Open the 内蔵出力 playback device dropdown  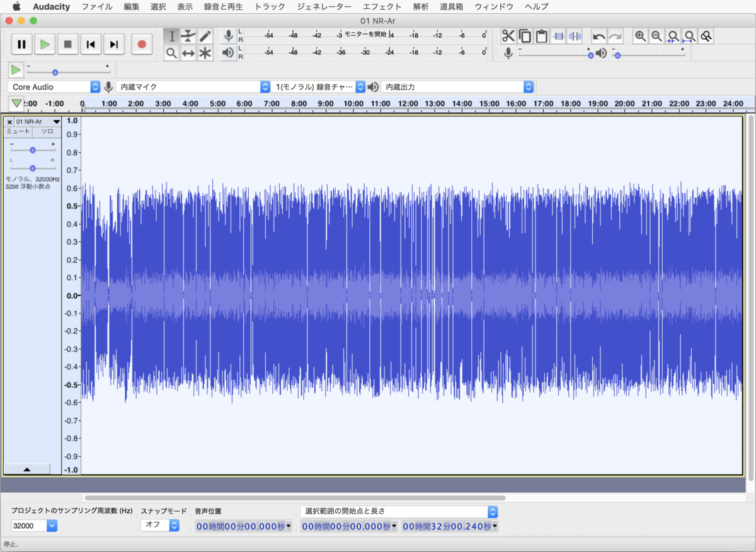point(458,87)
